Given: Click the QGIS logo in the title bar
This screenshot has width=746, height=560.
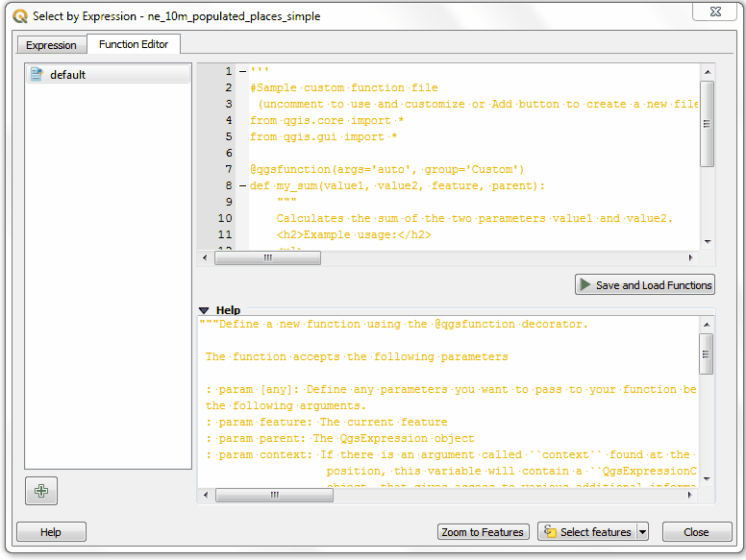Looking at the screenshot, I should [19, 16].
